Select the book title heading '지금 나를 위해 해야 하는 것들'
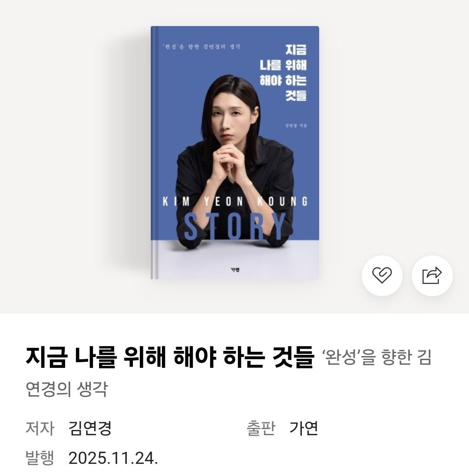The image size is (469, 476). click(170, 357)
